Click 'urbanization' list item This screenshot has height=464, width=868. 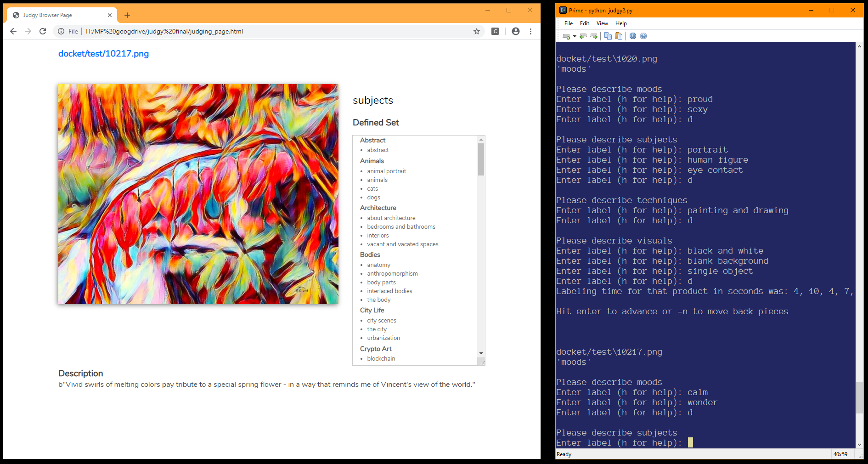pyautogui.click(x=383, y=338)
